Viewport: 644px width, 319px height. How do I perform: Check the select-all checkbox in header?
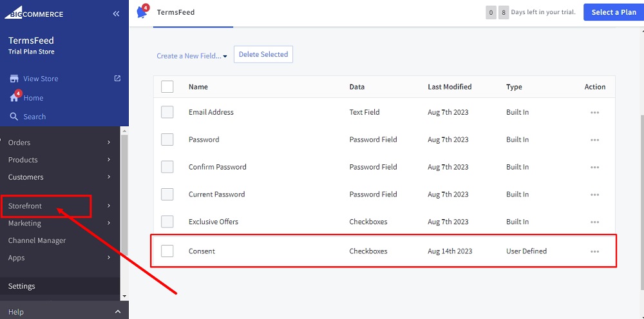[167, 87]
